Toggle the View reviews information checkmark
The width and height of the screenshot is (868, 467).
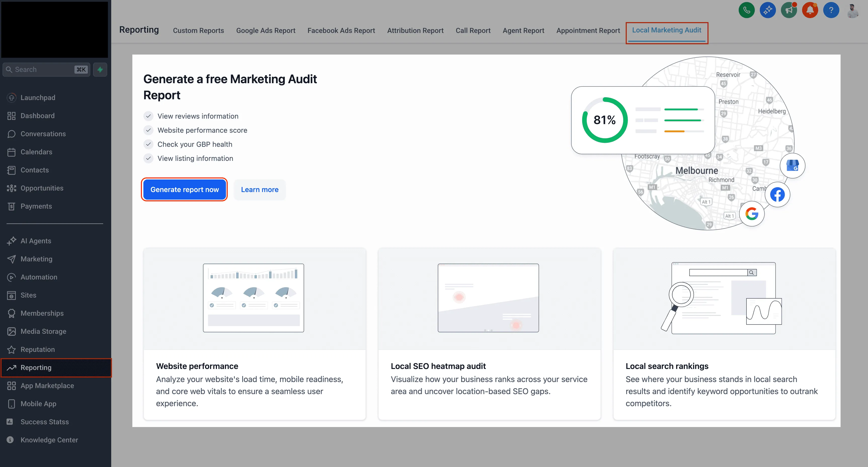pos(148,116)
